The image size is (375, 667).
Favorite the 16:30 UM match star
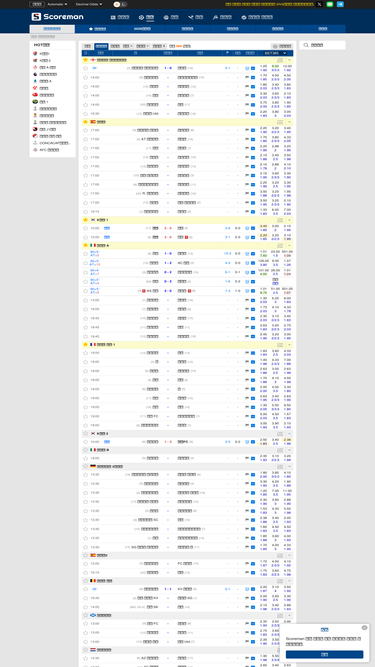(x=85, y=114)
